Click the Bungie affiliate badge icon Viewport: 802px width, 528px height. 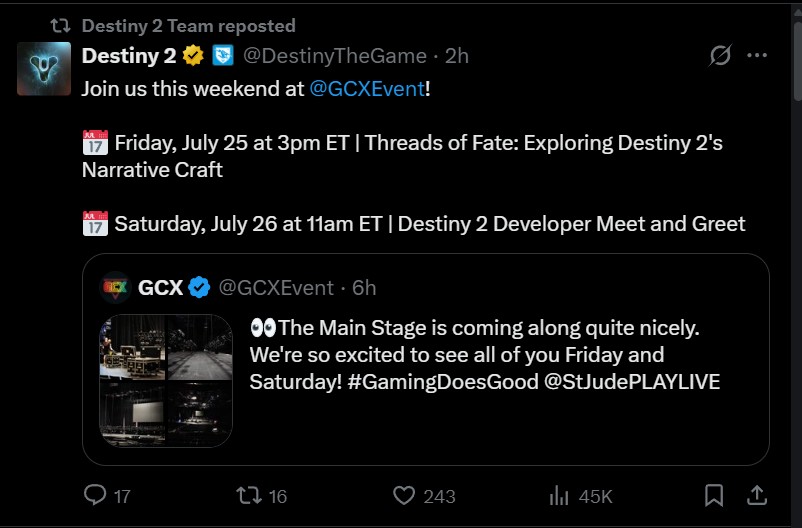pyautogui.click(x=223, y=55)
